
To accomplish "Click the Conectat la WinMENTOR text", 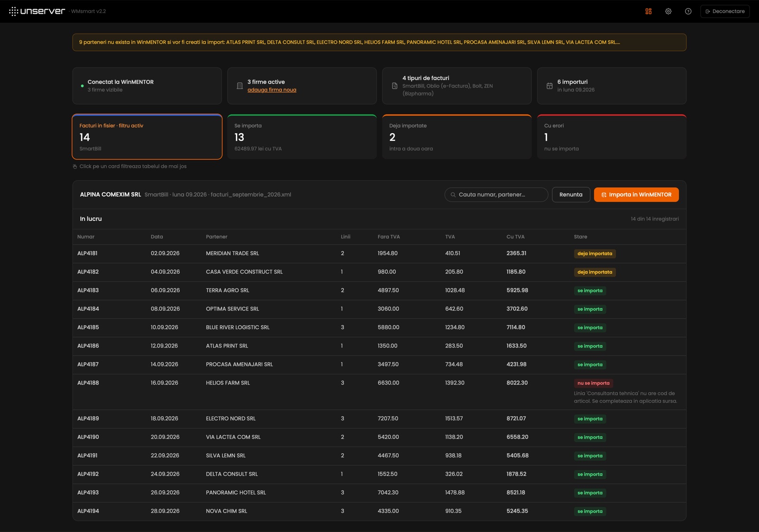I will (120, 82).
